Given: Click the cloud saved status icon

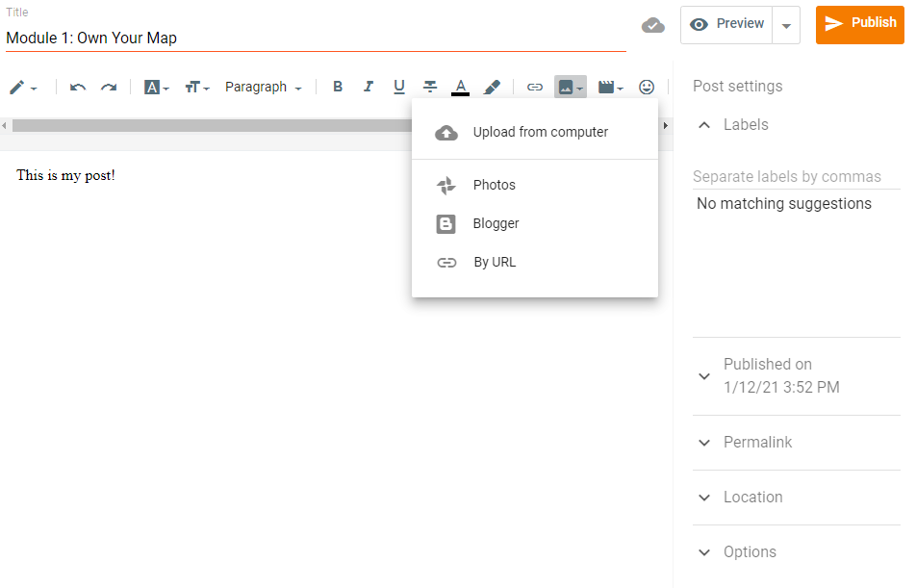Looking at the screenshot, I should pos(653,25).
